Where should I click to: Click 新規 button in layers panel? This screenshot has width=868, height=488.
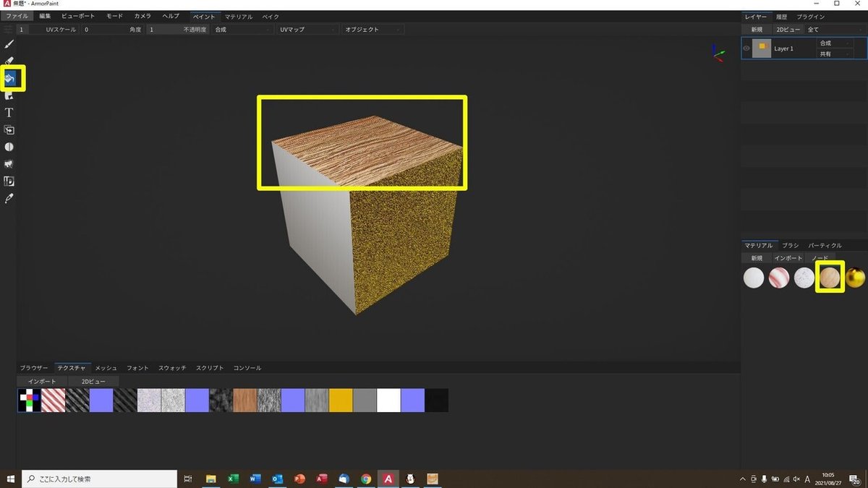pyautogui.click(x=757, y=30)
